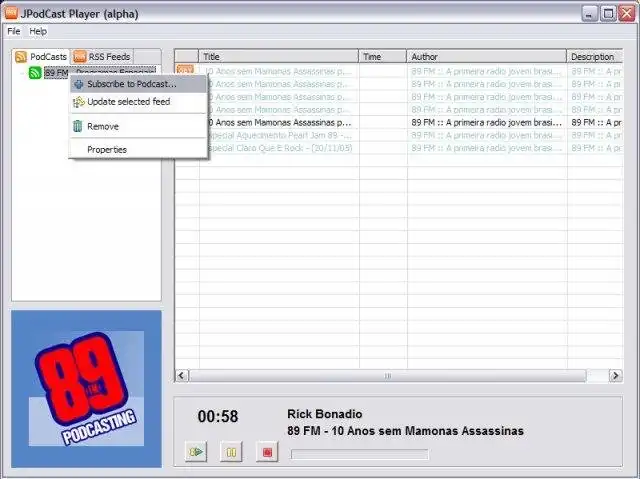Select the 89 FM podcast tree item

coord(100,73)
